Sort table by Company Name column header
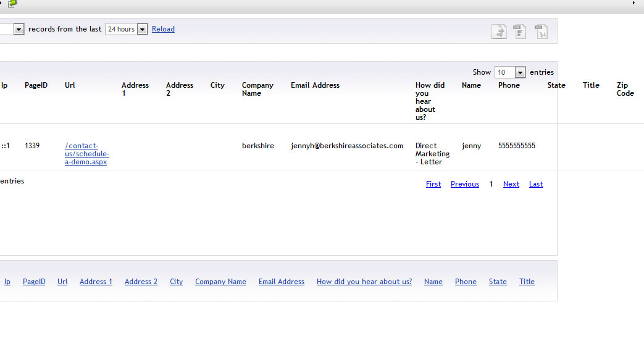644x349 pixels. coord(257,89)
